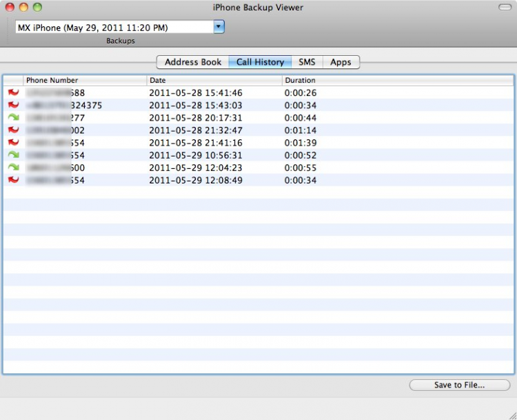
Task: Select duration 0:00:52
Action: pos(301,155)
